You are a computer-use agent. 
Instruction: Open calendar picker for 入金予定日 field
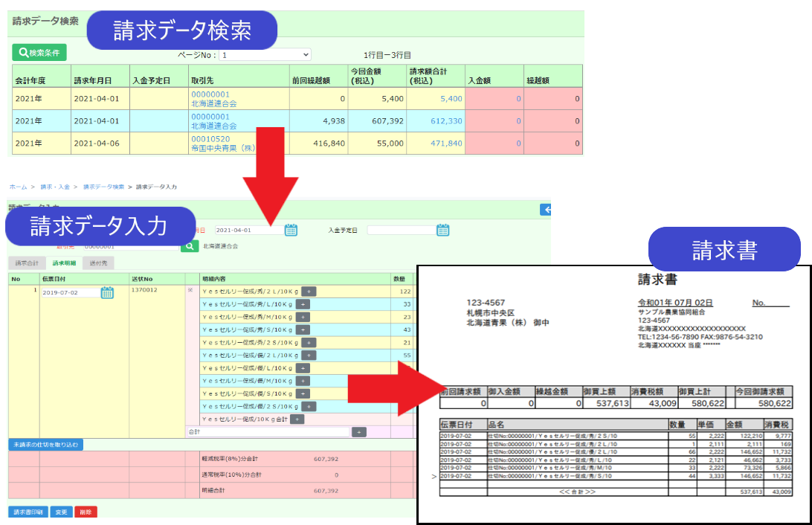pos(443,230)
